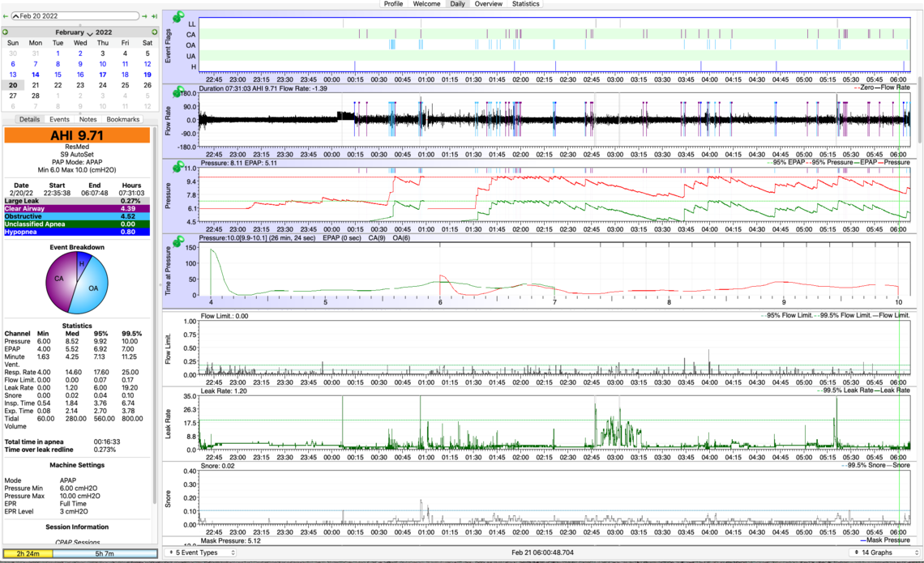The width and height of the screenshot is (924, 563).
Task: Show the next month in the calendar
Action: pos(154,32)
